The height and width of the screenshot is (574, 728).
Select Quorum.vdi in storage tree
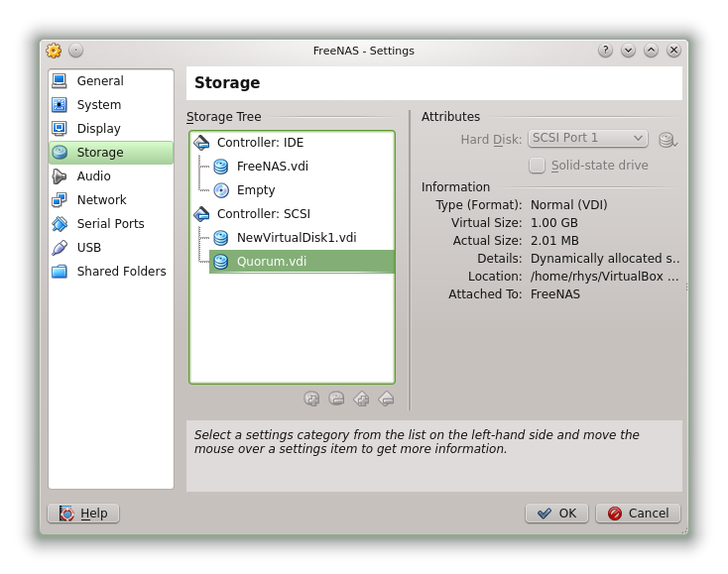point(302,262)
